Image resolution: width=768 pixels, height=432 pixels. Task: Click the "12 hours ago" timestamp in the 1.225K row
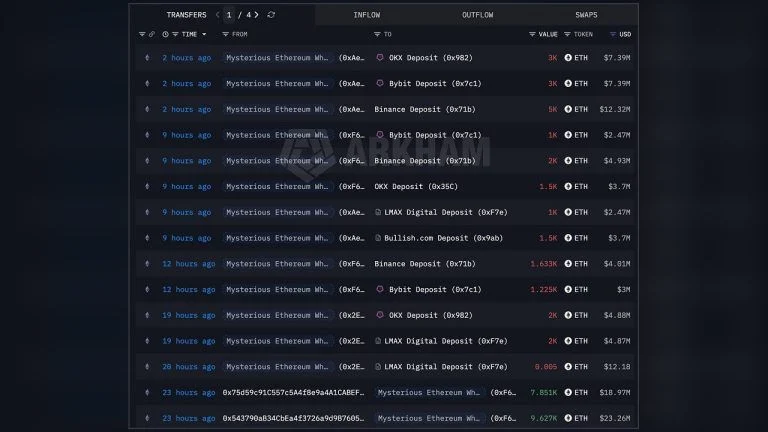coord(189,289)
